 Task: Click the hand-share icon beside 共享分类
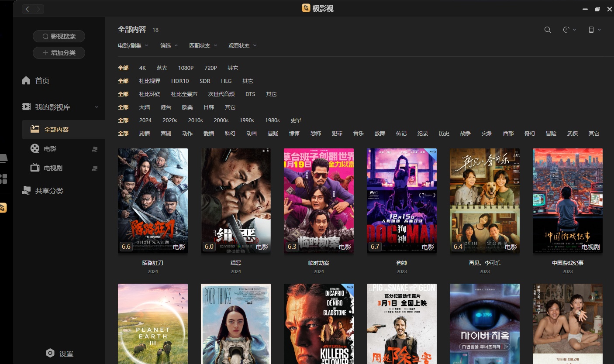click(26, 191)
